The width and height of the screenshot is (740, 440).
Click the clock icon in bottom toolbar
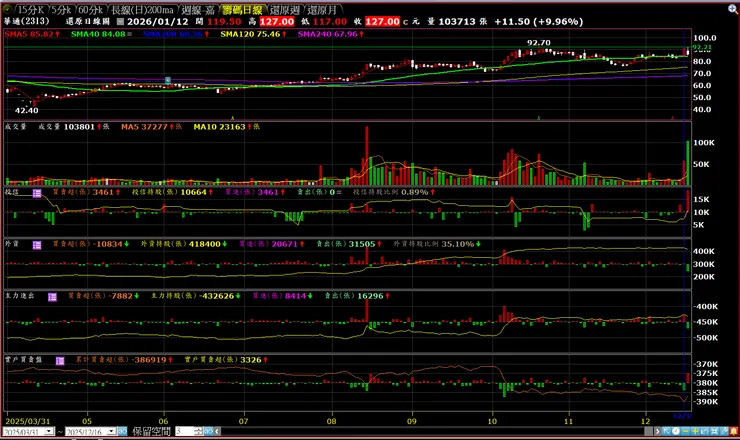pyautogui.click(x=676, y=431)
